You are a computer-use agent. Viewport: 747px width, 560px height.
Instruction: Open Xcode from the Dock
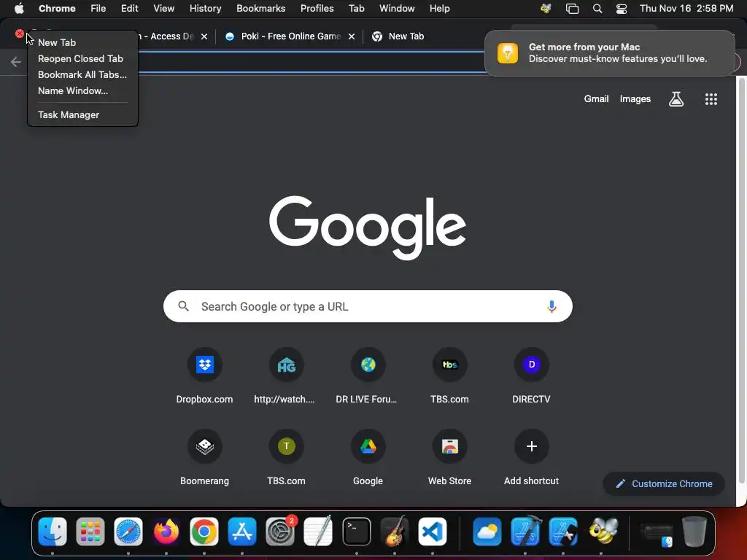(525, 532)
